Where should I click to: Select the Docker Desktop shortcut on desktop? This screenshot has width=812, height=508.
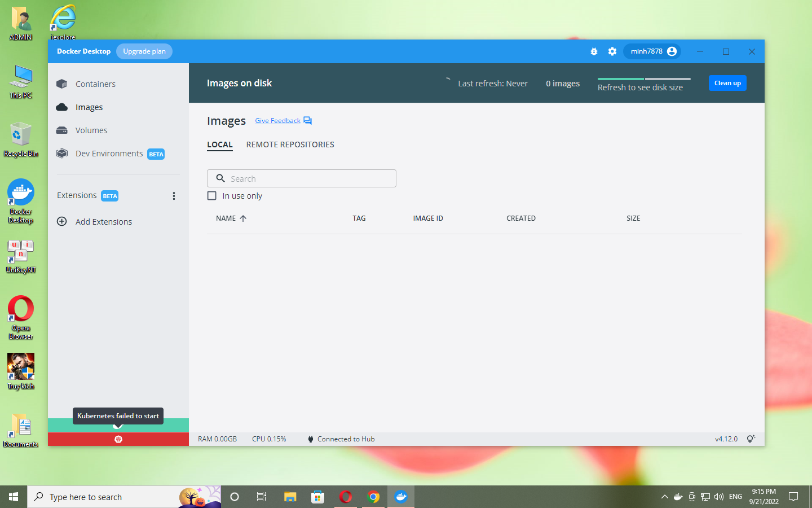pyautogui.click(x=21, y=202)
